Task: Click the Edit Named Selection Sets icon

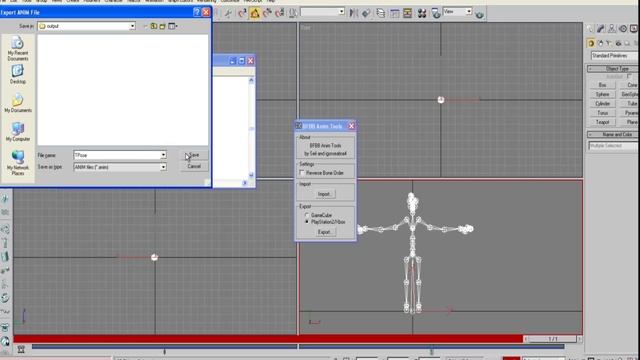Action: (293, 13)
